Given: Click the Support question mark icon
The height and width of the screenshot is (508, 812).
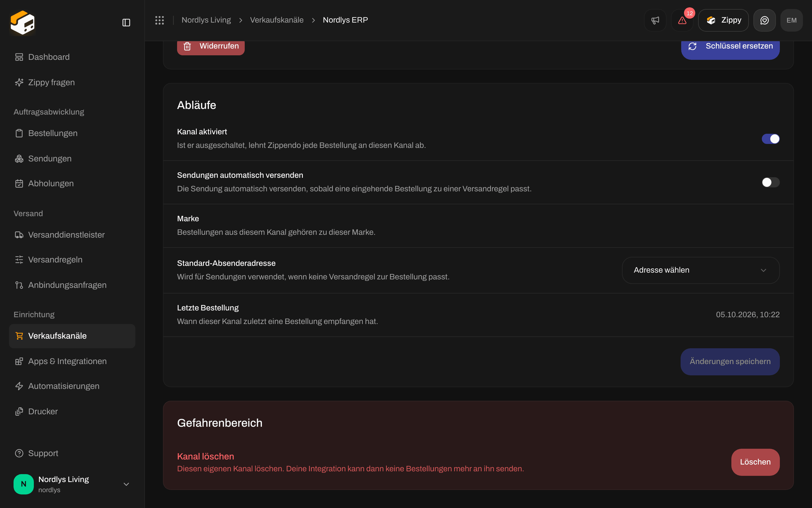Looking at the screenshot, I should (19, 453).
